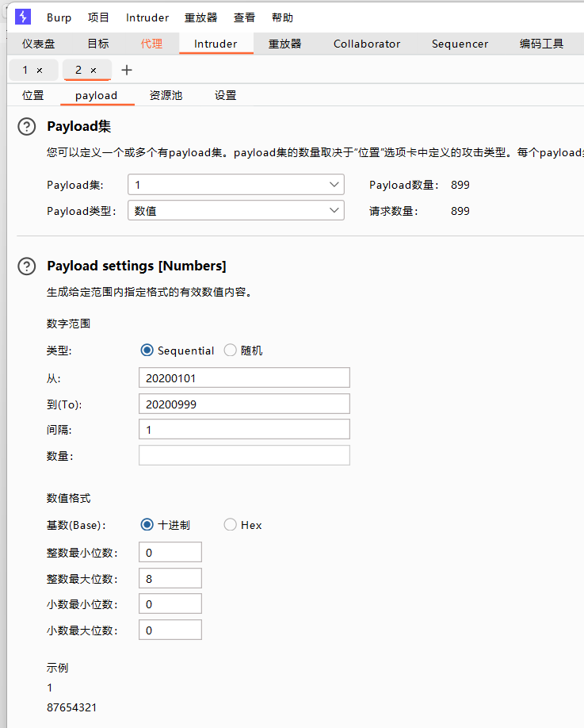Switch to the 仪表盘 tab

[39, 44]
